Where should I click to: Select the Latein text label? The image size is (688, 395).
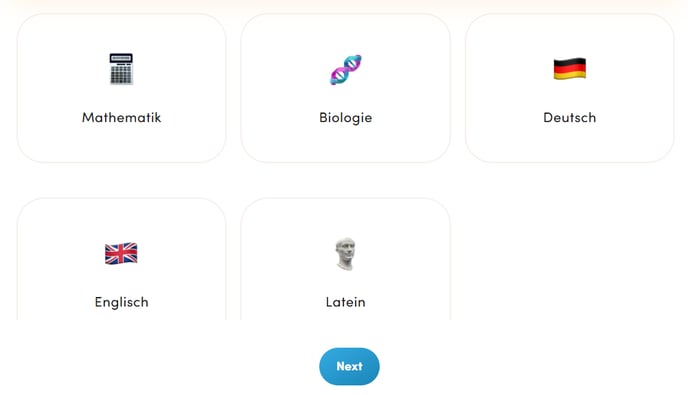click(x=346, y=302)
